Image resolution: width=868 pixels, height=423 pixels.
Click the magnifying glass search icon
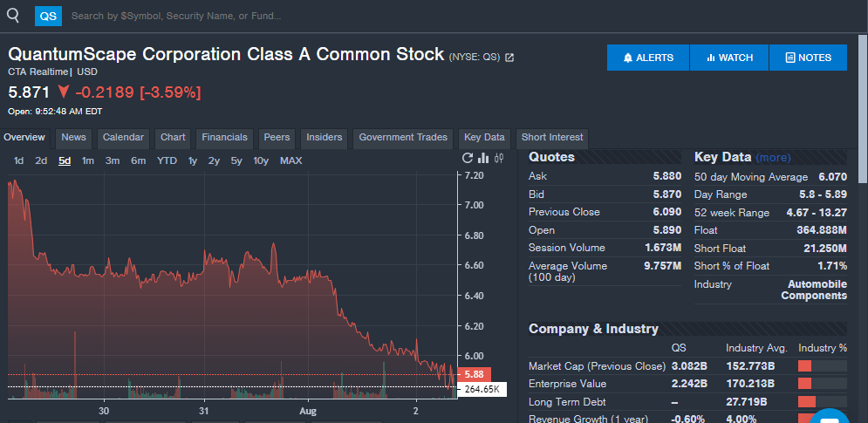[x=13, y=16]
